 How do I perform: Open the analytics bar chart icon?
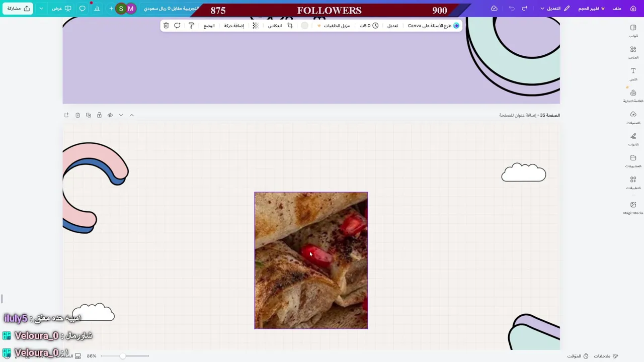point(97,9)
